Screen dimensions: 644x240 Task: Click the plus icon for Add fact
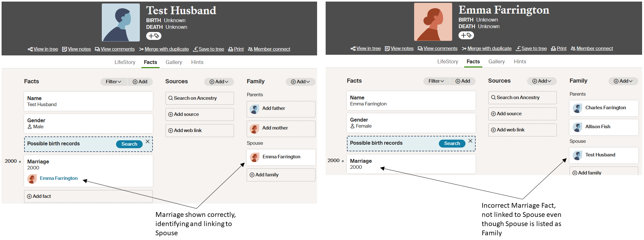click(29, 197)
